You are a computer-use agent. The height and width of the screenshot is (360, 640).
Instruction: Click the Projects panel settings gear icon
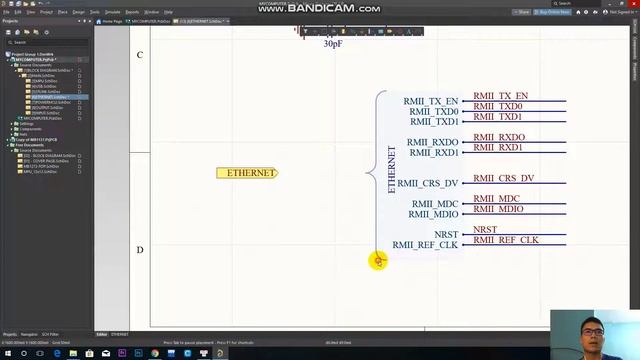pos(47,32)
